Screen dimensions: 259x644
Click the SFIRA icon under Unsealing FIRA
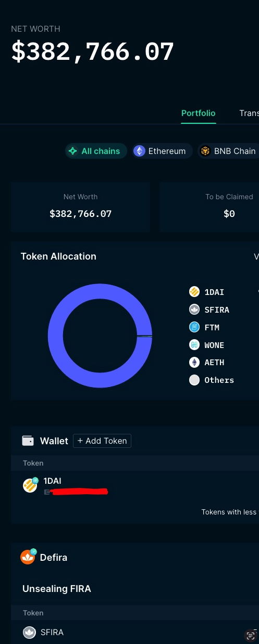point(29,633)
